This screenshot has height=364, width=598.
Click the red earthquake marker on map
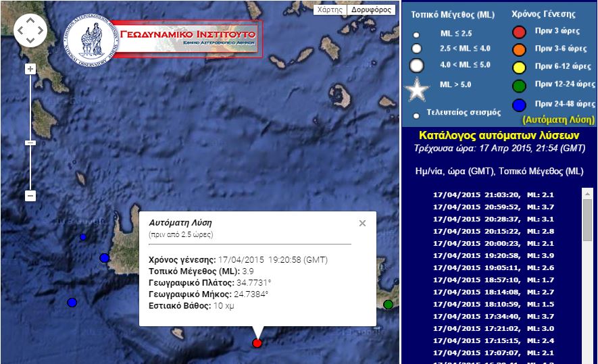pyautogui.click(x=257, y=343)
